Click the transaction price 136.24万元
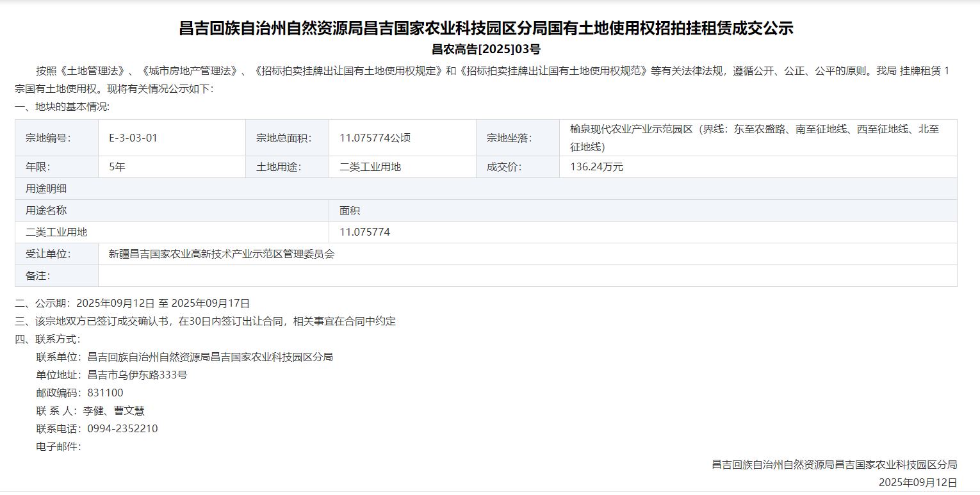 596,167
